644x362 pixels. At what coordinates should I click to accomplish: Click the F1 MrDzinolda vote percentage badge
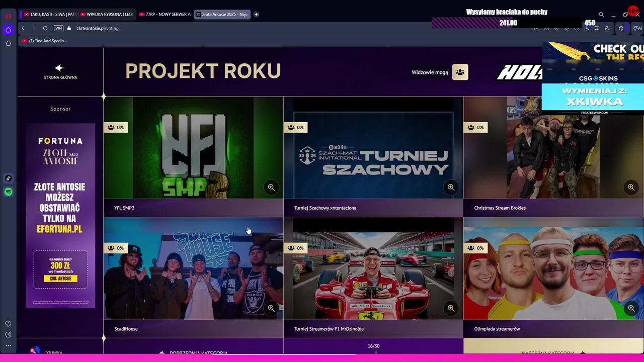click(x=295, y=248)
